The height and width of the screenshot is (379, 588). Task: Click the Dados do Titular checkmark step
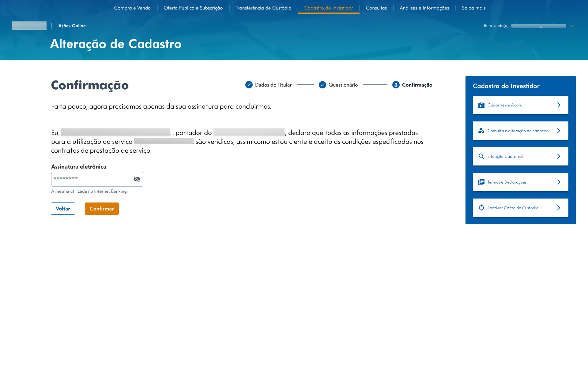249,85
